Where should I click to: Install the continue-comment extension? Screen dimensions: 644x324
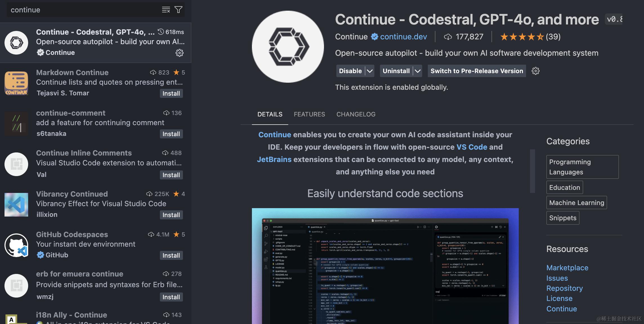point(171,134)
